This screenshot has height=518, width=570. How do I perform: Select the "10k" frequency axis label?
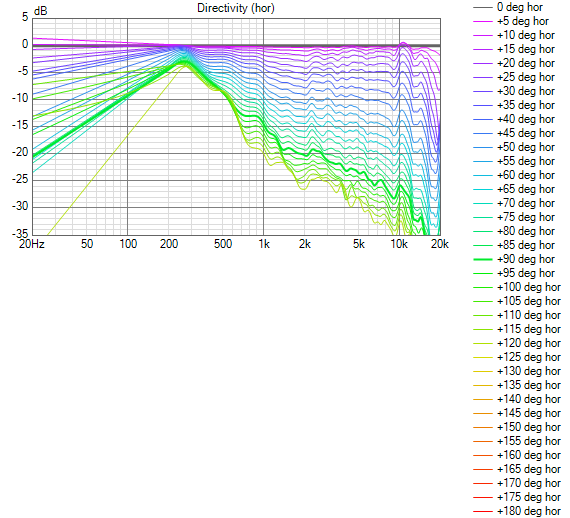tap(399, 244)
